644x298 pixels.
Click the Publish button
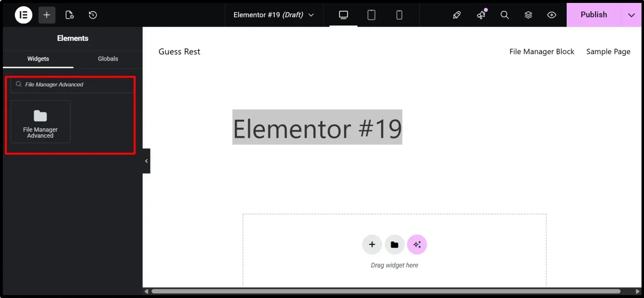(x=594, y=15)
